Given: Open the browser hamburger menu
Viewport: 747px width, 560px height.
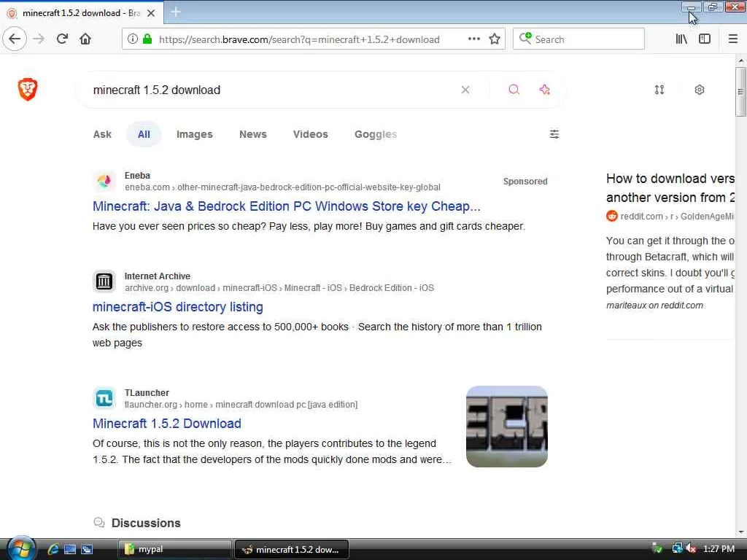Looking at the screenshot, I should (x=733, y=39).
